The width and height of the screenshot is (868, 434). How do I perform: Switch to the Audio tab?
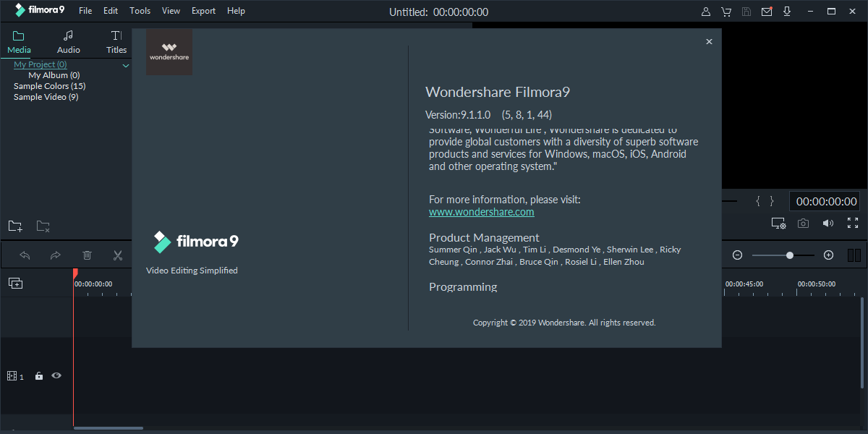[x=69, y=42]
